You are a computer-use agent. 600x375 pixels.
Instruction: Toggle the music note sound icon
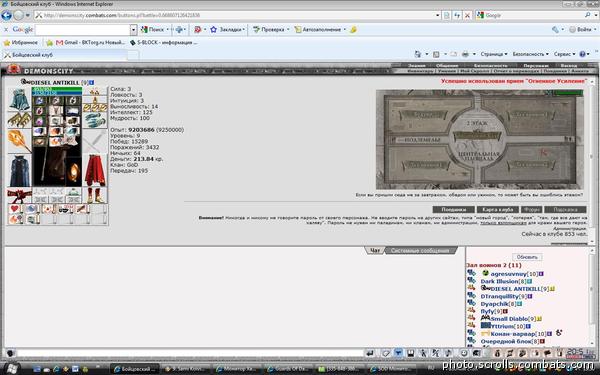pos(448,353)
